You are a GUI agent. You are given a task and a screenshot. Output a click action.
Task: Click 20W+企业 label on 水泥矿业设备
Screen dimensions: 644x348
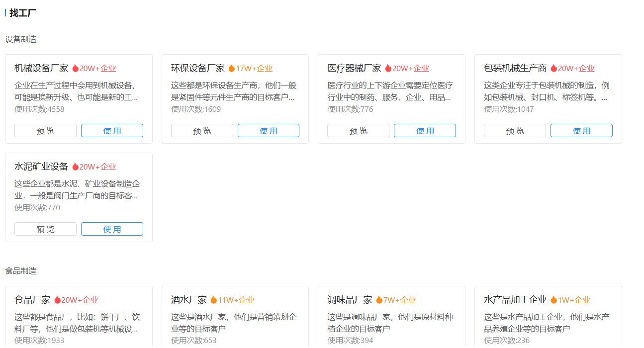97,167
